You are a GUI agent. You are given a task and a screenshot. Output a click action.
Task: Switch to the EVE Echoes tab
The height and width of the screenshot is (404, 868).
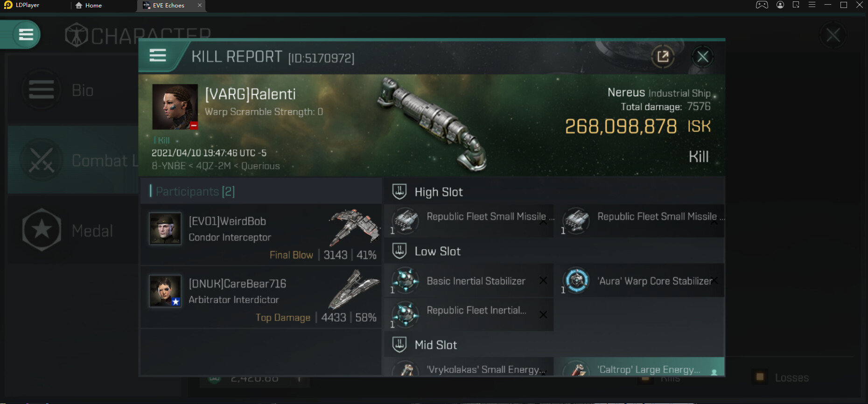pyautogui.click(x=168, y=6)
